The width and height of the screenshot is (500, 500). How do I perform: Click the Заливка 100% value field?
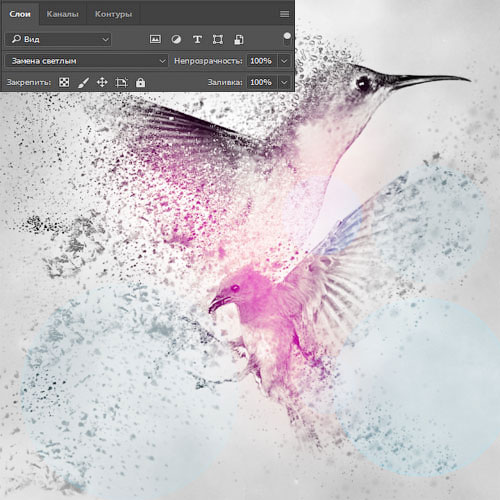click(261, 82)
